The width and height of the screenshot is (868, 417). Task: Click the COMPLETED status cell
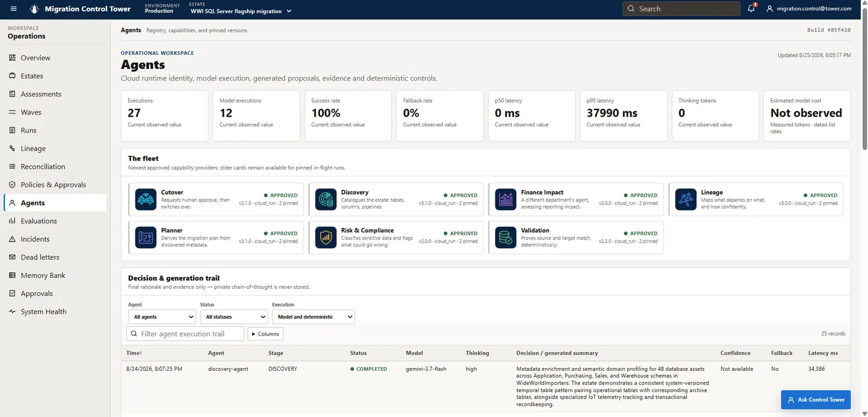click(368, 369)
